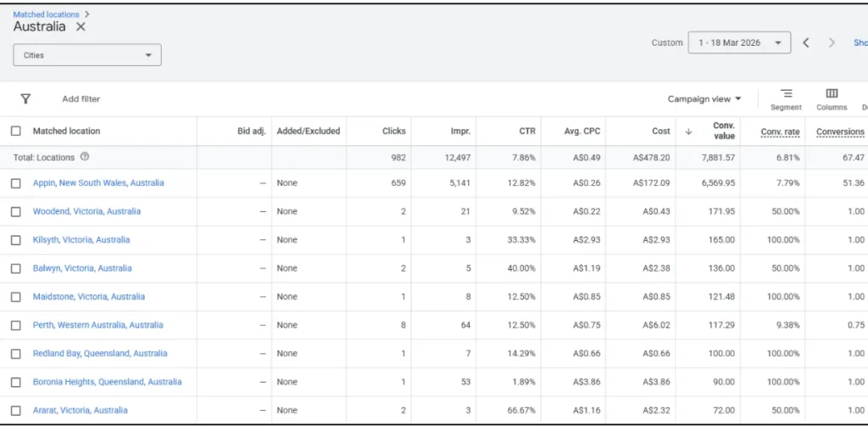868x426 pixels.
Task: Sort by the CTR column header
Action: coord(527,132)
